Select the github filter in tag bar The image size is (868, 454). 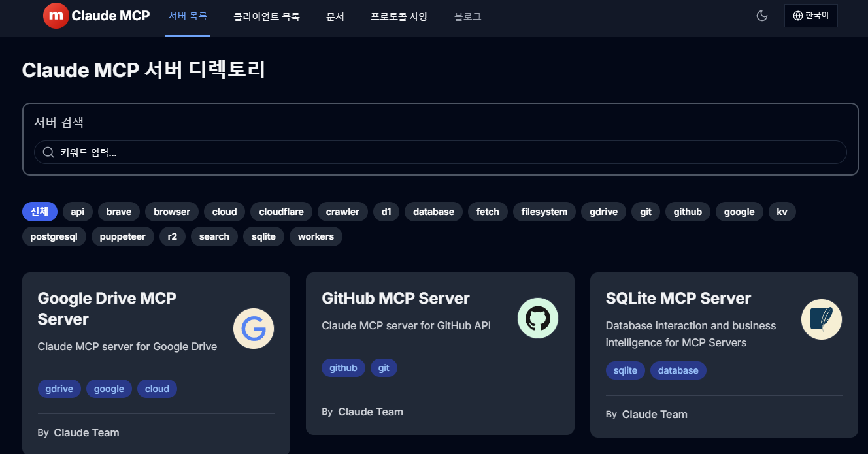click(688, 212)
